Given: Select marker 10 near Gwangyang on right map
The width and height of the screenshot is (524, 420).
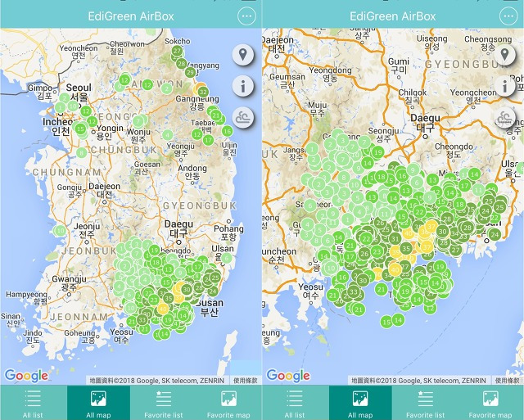Looking at the screenshot, I should [331, 268].
